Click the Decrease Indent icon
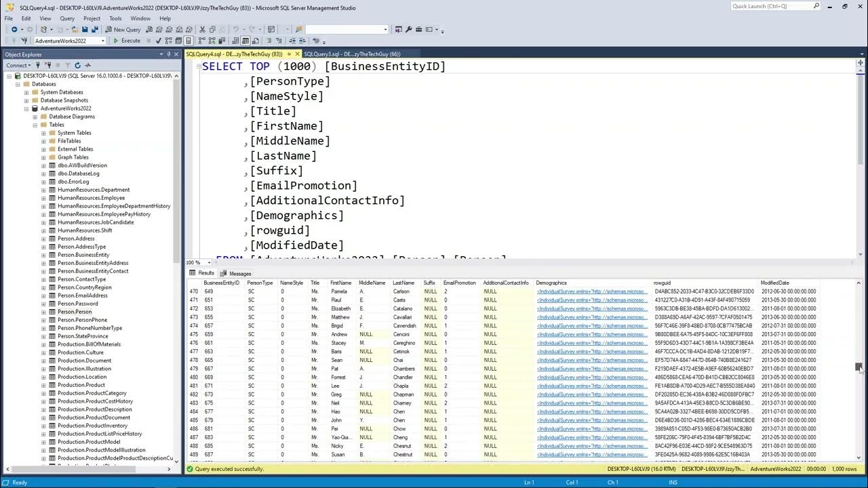Viewport: 868px width, 488px height. click(x=292, y=41)
